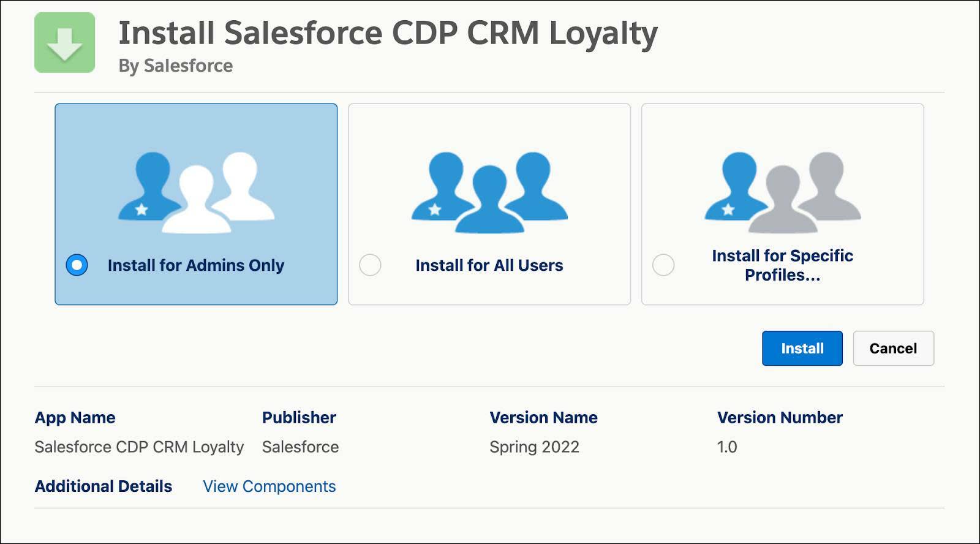The height and width of the screenshot is (544, 980).
Task: Click the "1.0" version number value
Action: tap(727, 447)
